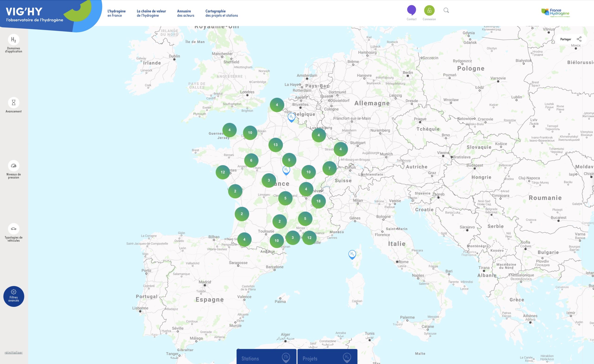Click the cluster marker showing 18
The width and height of the screenshot is (594, 364).
coord(318,201)
